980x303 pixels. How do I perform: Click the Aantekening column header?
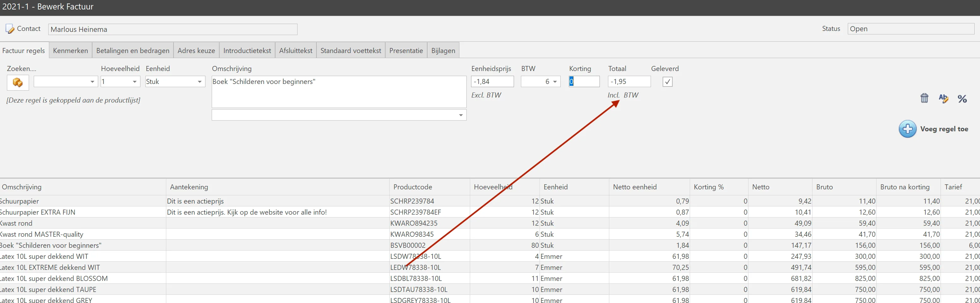pos(278,187)
